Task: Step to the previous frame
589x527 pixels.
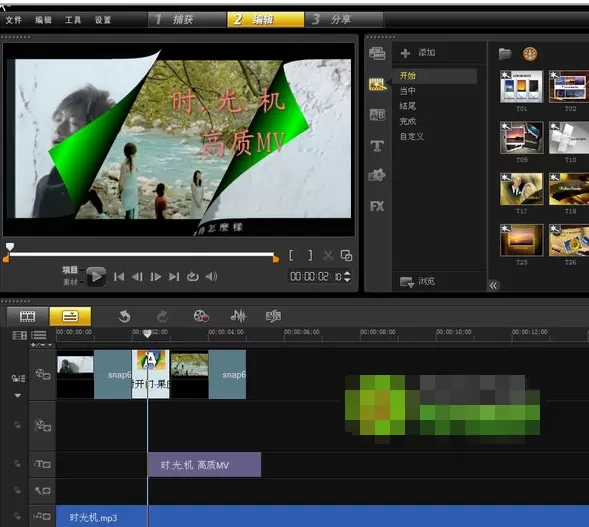Action: [137, 277]
